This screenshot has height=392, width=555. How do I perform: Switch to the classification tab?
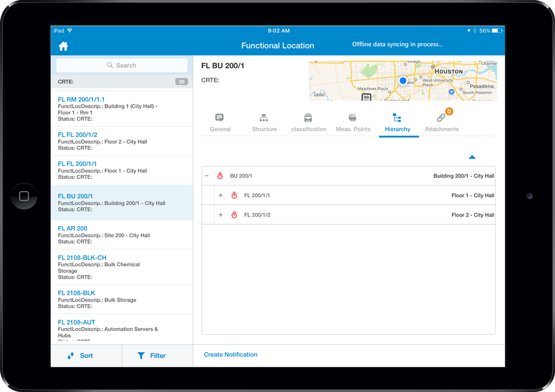click(x=309, y=123)
